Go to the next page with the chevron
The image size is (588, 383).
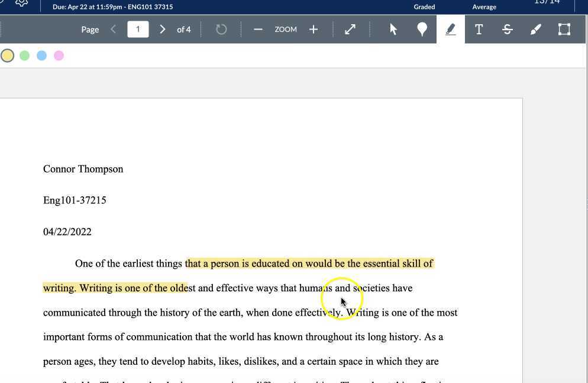[x=162, y=29]
